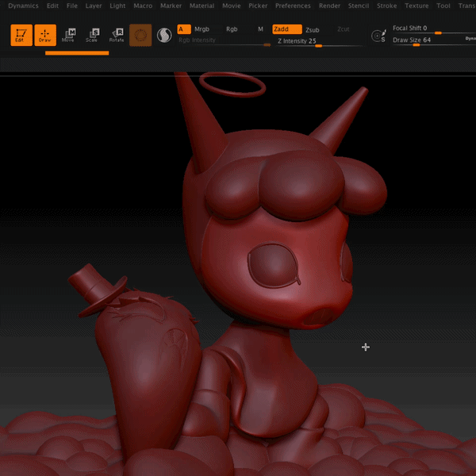Open the Preferences menu

click(x=293, y=6)
